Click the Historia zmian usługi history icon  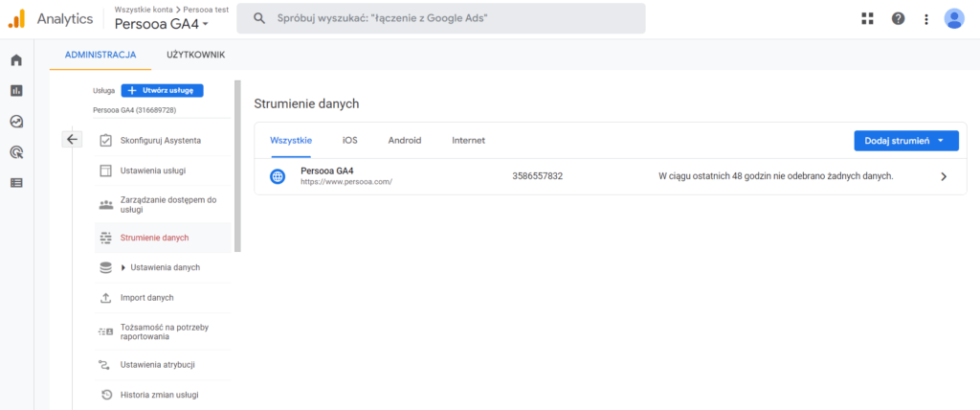(x=105, y=395)
